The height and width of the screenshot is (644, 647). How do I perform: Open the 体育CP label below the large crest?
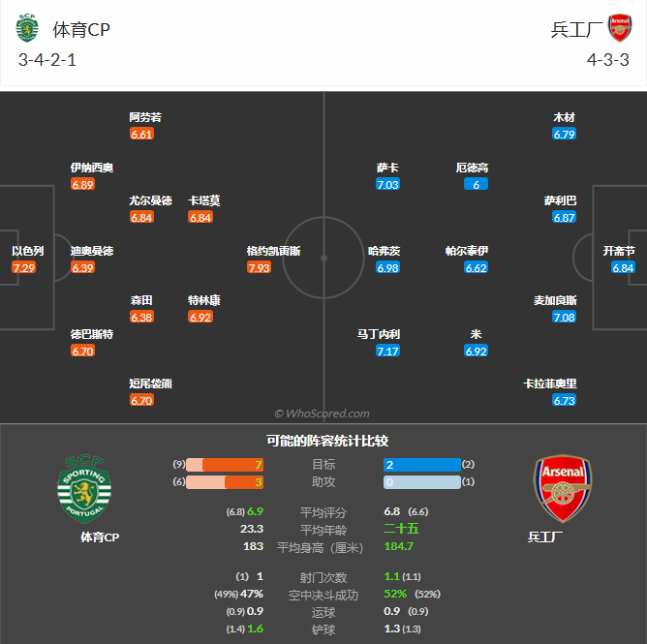(100, 537)
